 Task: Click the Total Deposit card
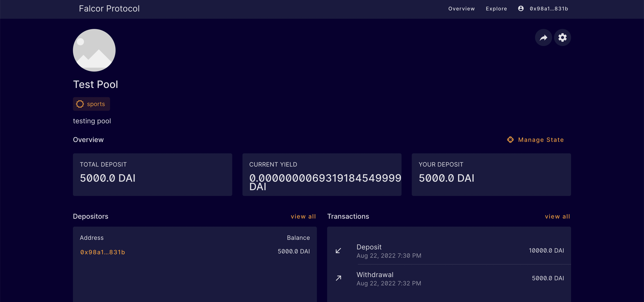tap(152, 174)
